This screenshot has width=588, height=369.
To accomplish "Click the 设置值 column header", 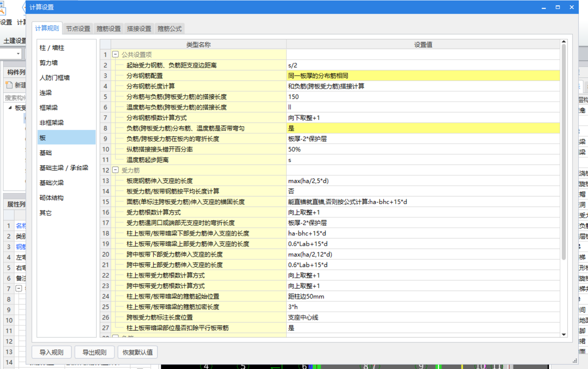I will click(423, 44).
